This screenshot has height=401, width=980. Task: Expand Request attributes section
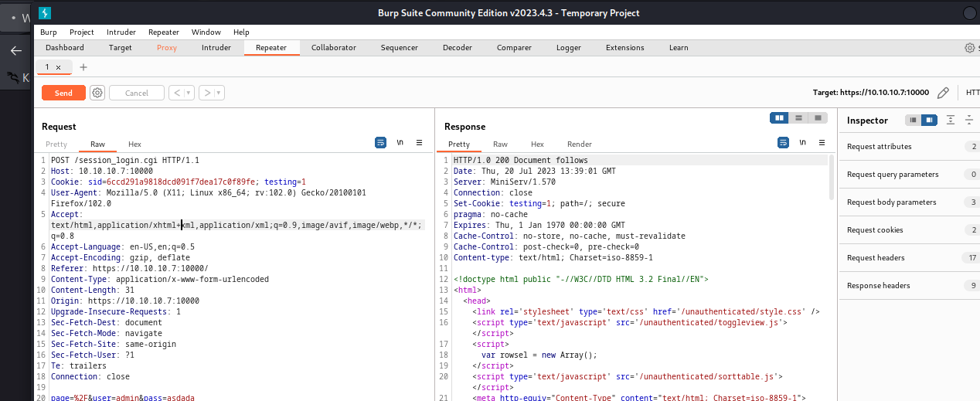[x=909, y=147]
